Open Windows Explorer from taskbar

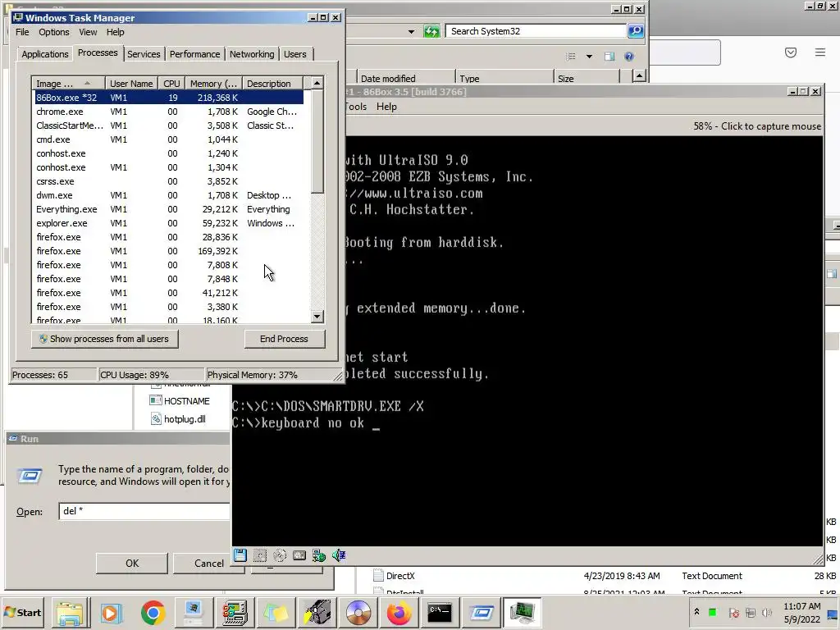point(71,612)
